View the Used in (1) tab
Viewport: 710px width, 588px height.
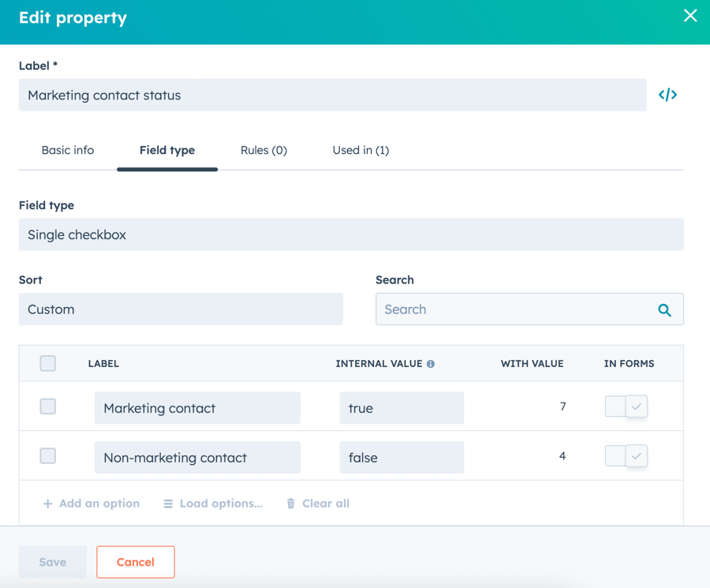(361, 150)
